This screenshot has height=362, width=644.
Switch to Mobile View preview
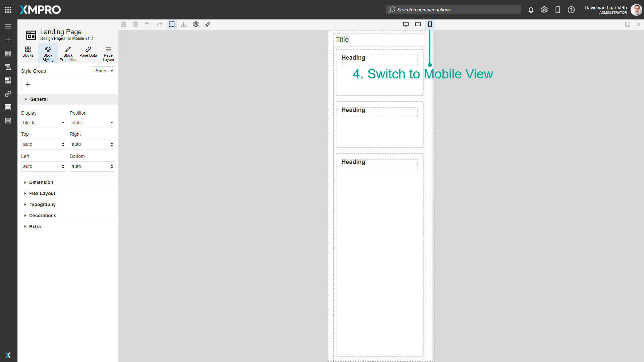click(x=430, y=24)
